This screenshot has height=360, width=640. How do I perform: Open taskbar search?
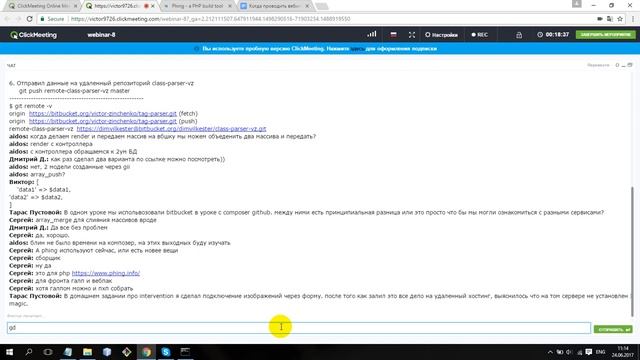(29, 352)
